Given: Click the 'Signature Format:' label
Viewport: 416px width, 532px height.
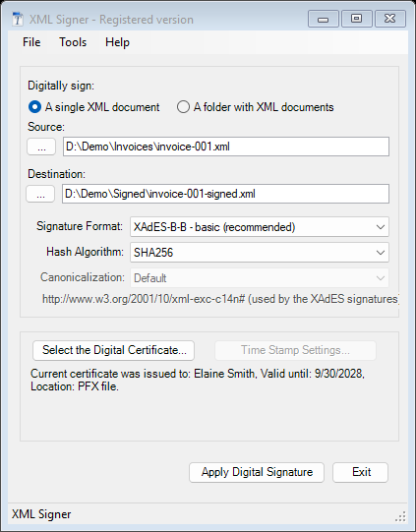Looking at the screenshot, I should [80, 226].
